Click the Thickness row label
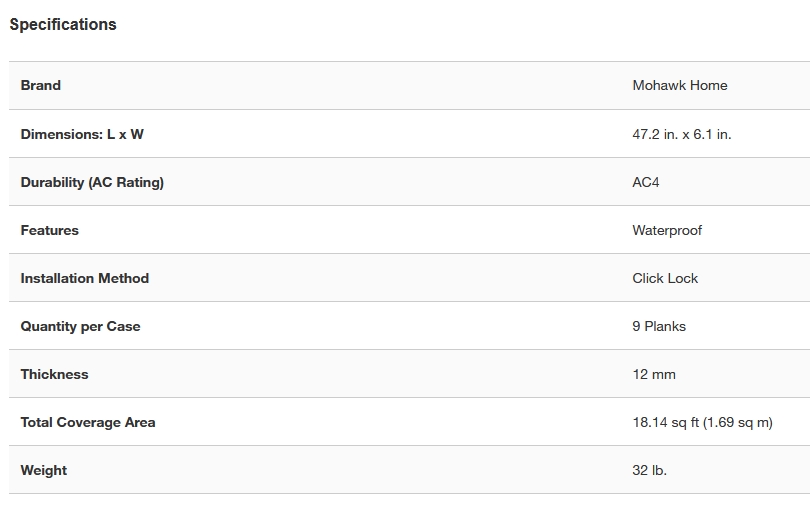This screenshot has width=810, height=505. (x=55, y=374)
